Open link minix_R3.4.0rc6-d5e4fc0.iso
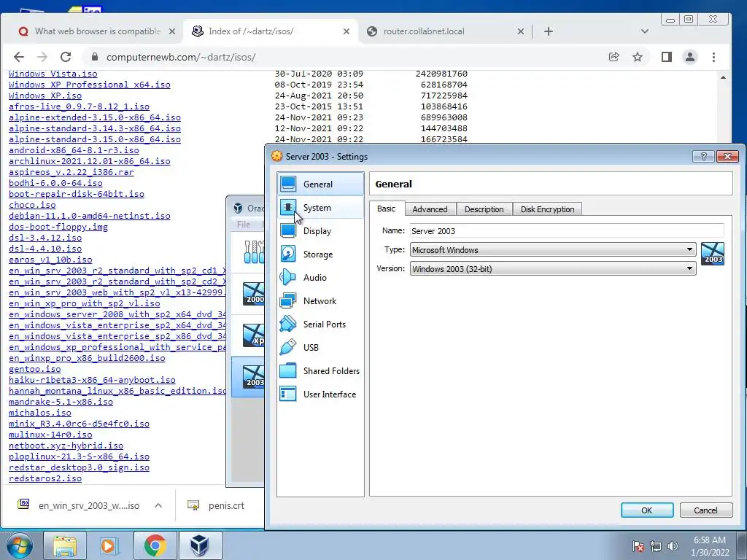The image size is (747, 560). click(79, 424)
